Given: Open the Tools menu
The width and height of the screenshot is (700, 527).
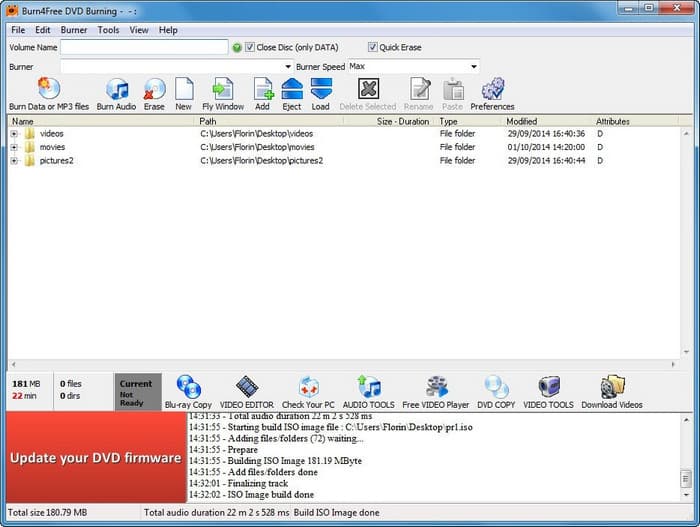Looking at the screenshot, I should click(108, 30).
